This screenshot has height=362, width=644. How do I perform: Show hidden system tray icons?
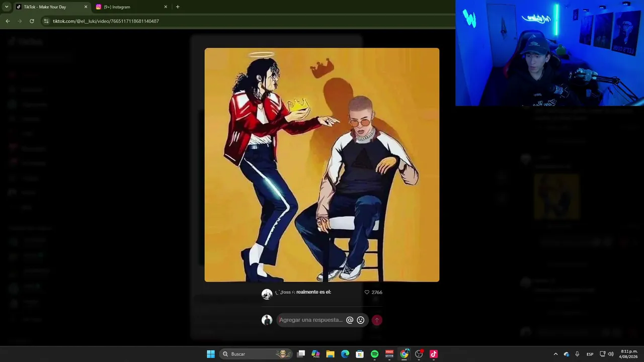(x=555, y=354)
